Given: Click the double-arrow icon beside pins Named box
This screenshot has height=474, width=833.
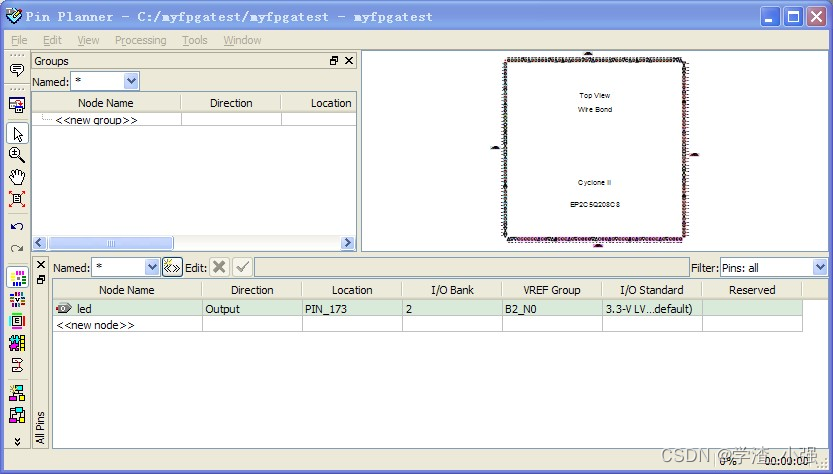Looking at the screenshot, I should [172, 267].
